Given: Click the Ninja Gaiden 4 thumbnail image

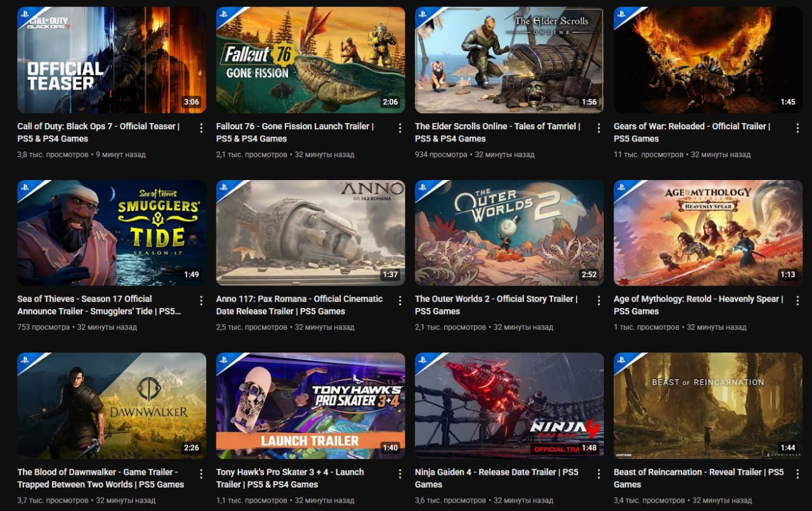Looking at the screenshot, I should pos(509,406).
